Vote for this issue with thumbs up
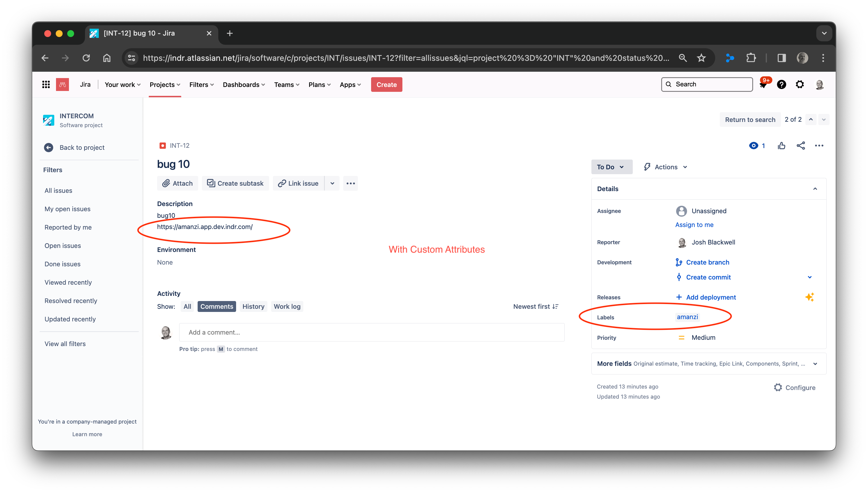Image resolution: width=868 pixels, height=493 pixels. (781, 145)
